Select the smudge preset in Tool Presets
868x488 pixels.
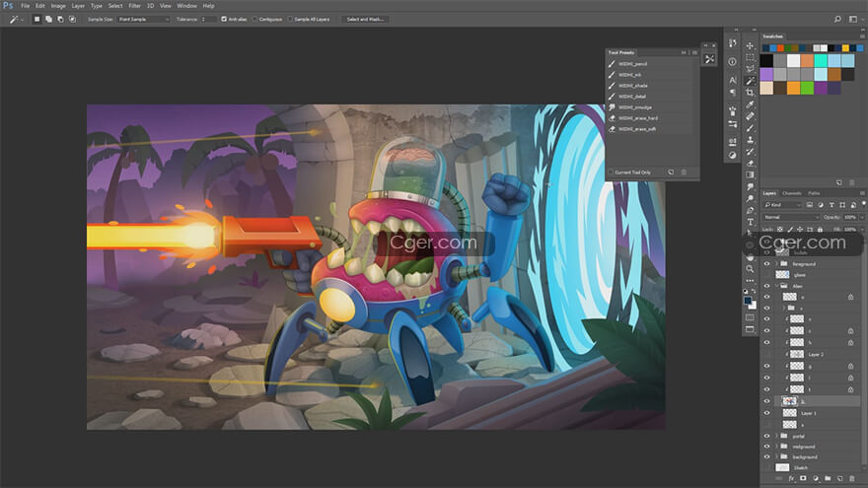[650, 107]
